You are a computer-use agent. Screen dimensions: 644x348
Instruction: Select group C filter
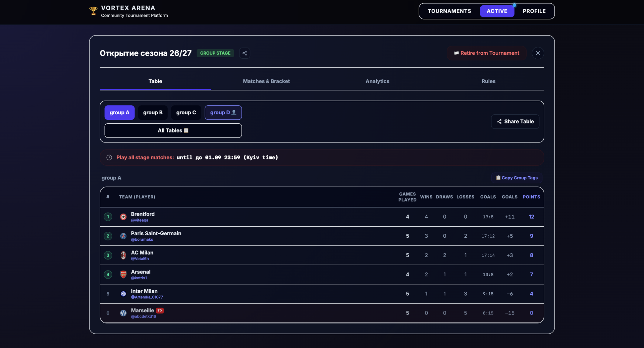pos(186,113)
